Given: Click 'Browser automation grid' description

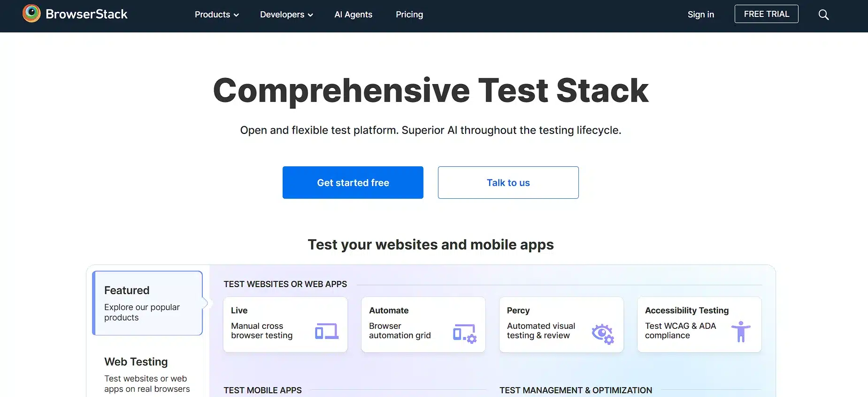Looking at the screenshot, I should tap(400, 331).
